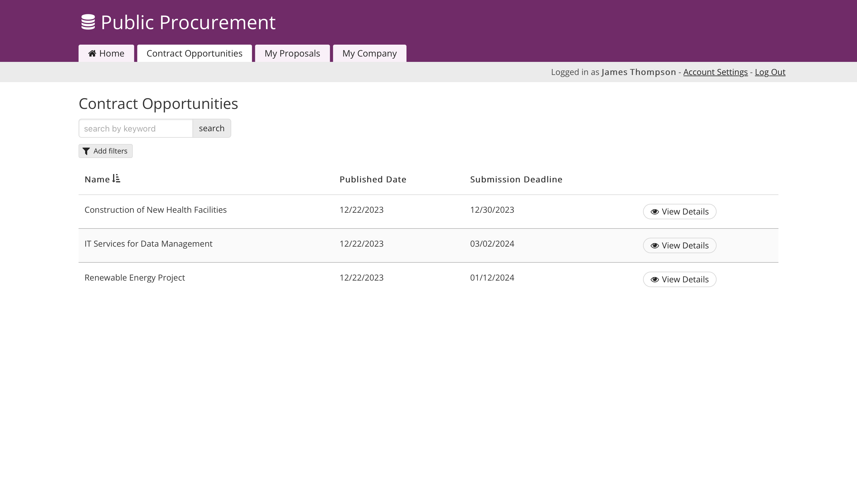Screen dimensions: 857x504
Task: Click the Log Out link
Action: [770, 72]
